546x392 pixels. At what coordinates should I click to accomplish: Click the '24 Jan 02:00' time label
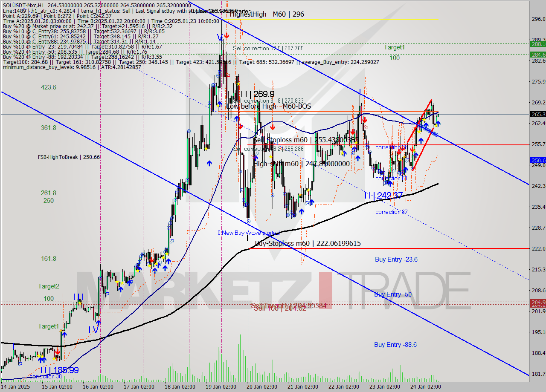point(426,387)
